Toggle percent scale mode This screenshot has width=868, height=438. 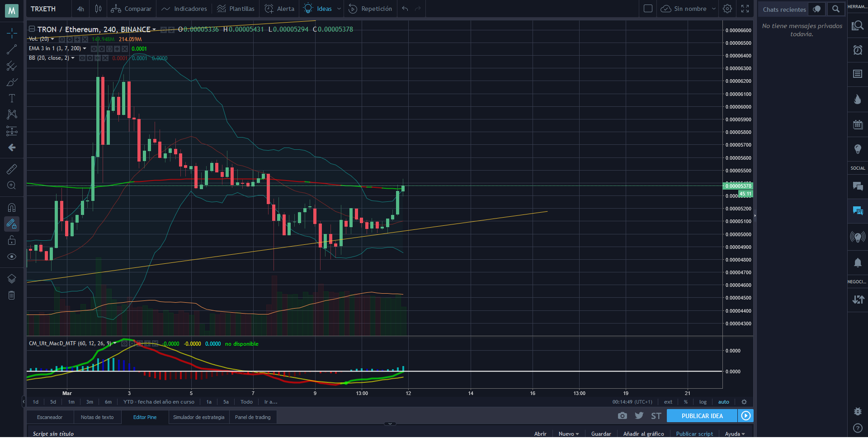click(686, 402)
